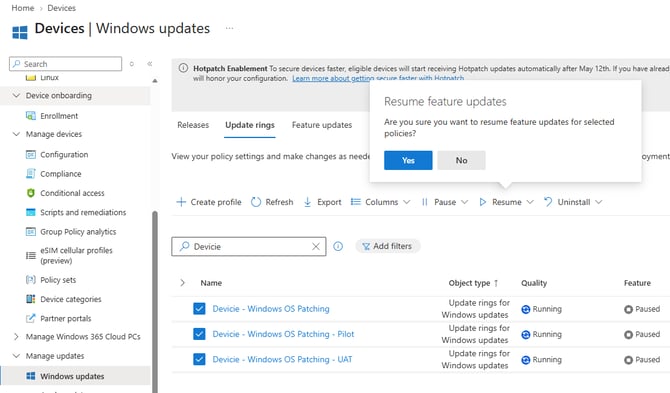
Task: Click the Quality column header
Action: tap(534, 283)
